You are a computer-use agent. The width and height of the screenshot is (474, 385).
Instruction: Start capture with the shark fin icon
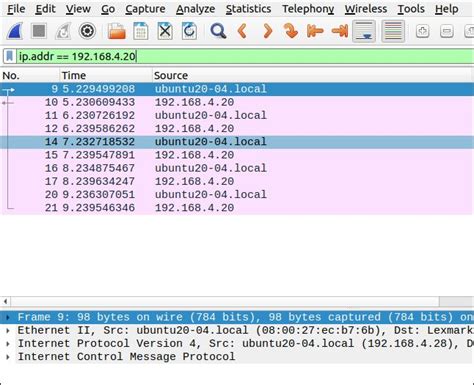click(x=15, y=31)
